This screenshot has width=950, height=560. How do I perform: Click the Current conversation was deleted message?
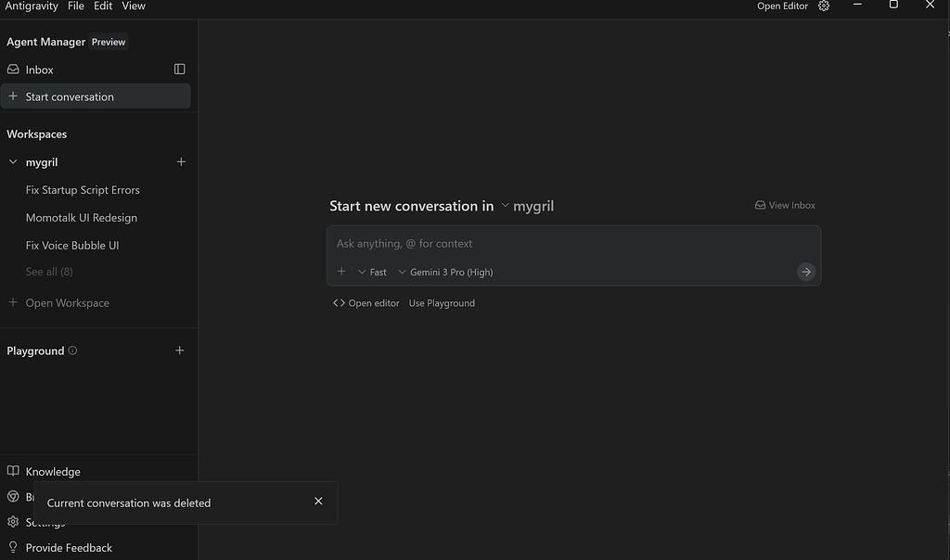(x=129, y=503)
